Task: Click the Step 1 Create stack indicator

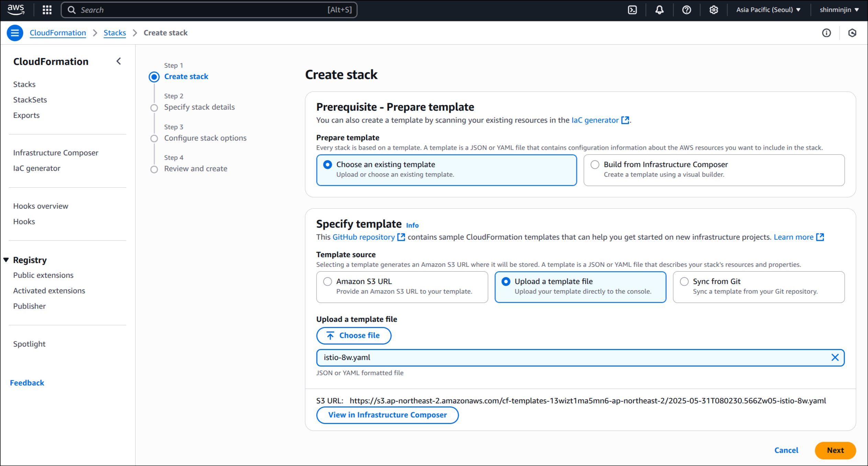Action: point(154,77)
